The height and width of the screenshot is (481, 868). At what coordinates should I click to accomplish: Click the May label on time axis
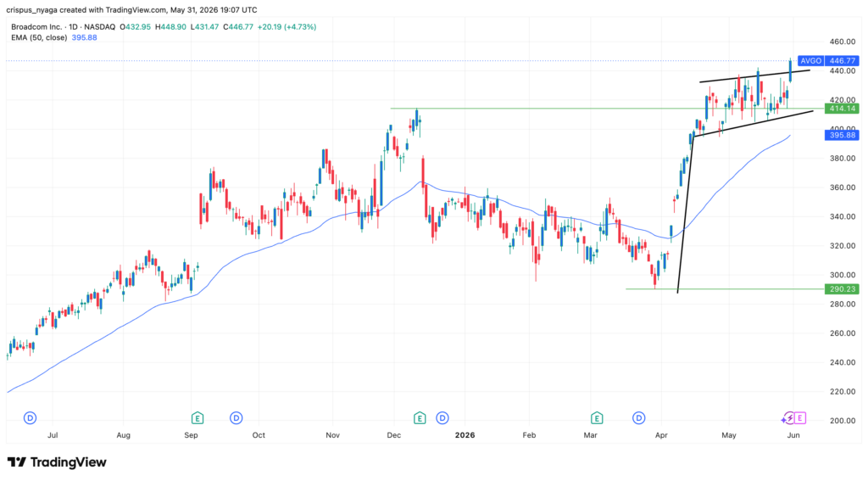click(x=729, y=435)
